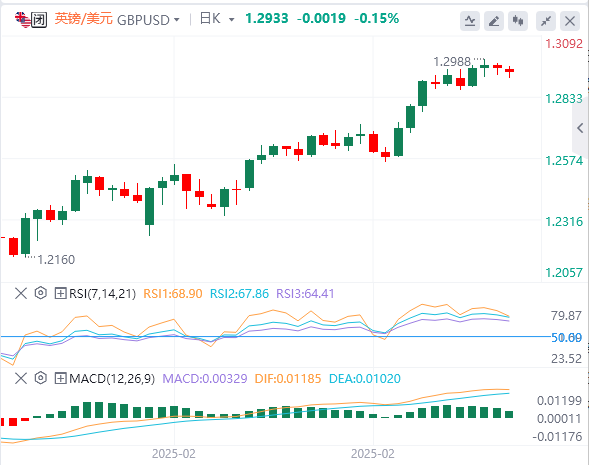Expand the MACD panel plus box
Screen dimensions: 589x465
click(x=60, y=378)
